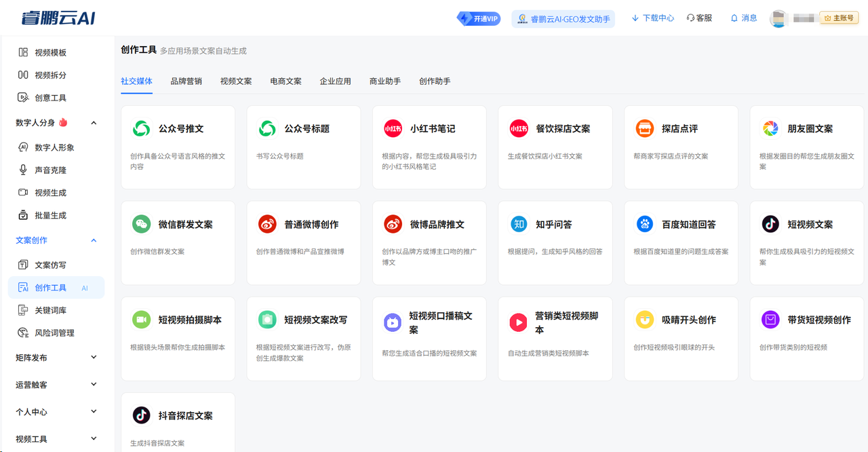
Task: Open the 下载中心 link
Action: click(652, 18)
